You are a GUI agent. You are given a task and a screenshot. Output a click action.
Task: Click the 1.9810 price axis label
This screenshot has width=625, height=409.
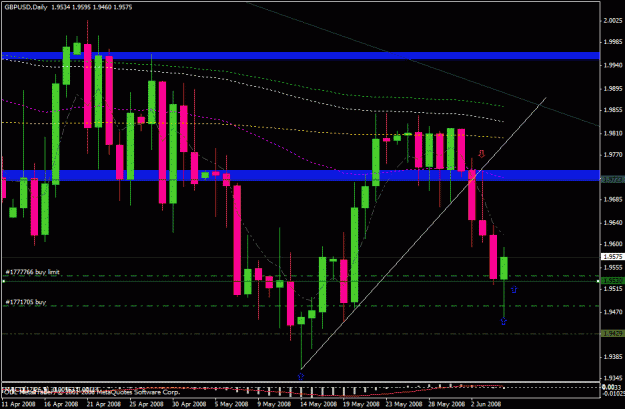pyautogui.click(x=613, y=133)
